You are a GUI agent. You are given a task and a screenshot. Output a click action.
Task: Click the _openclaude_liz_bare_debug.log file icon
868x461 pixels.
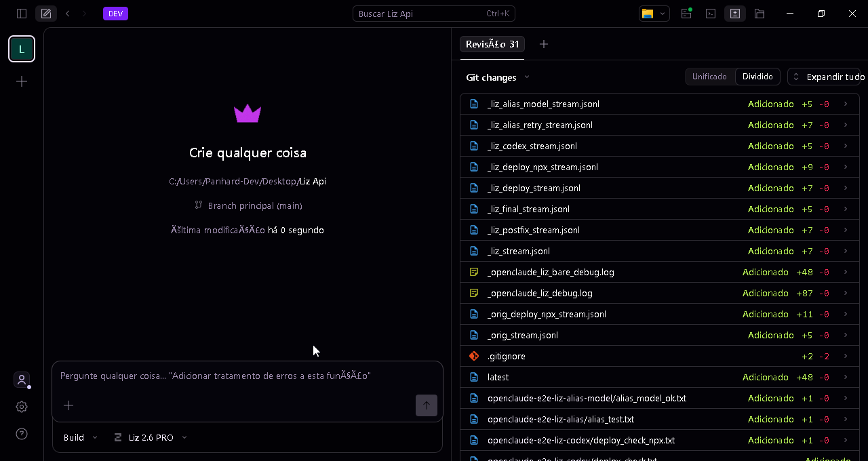point(474,272)
